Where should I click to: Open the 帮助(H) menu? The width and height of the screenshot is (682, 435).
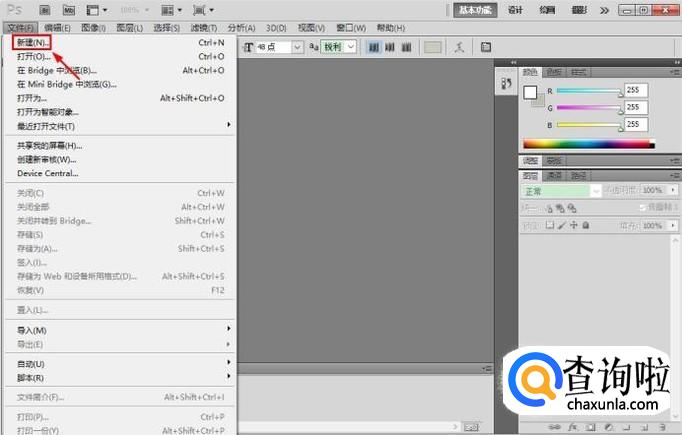(x=391, y=28)
